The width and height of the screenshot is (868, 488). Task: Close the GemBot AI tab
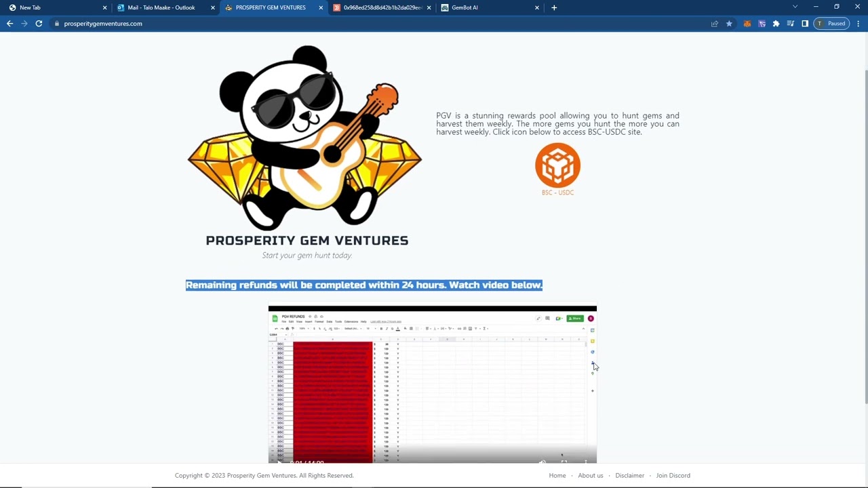(x=537, y=7)
